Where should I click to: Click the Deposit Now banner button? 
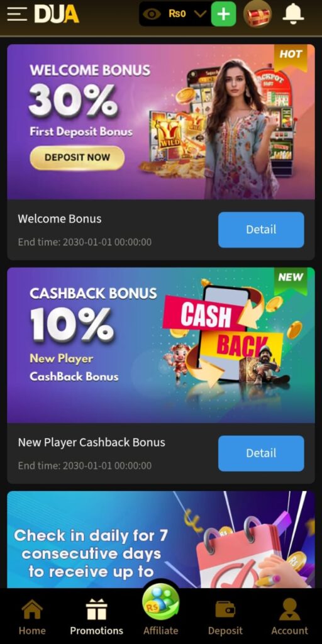[77, 158]
